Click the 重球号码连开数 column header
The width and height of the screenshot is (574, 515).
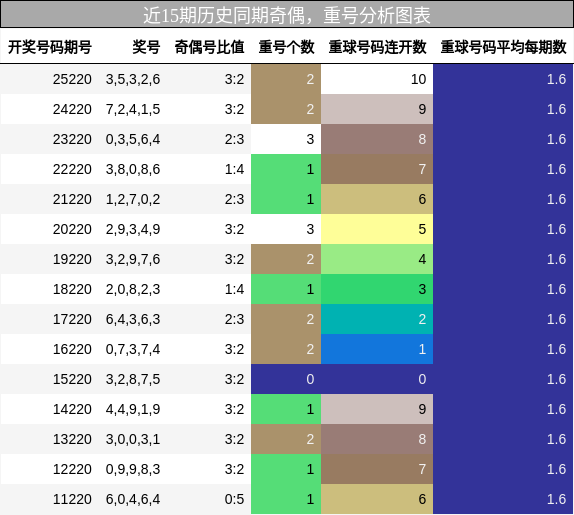click(377, 47)
